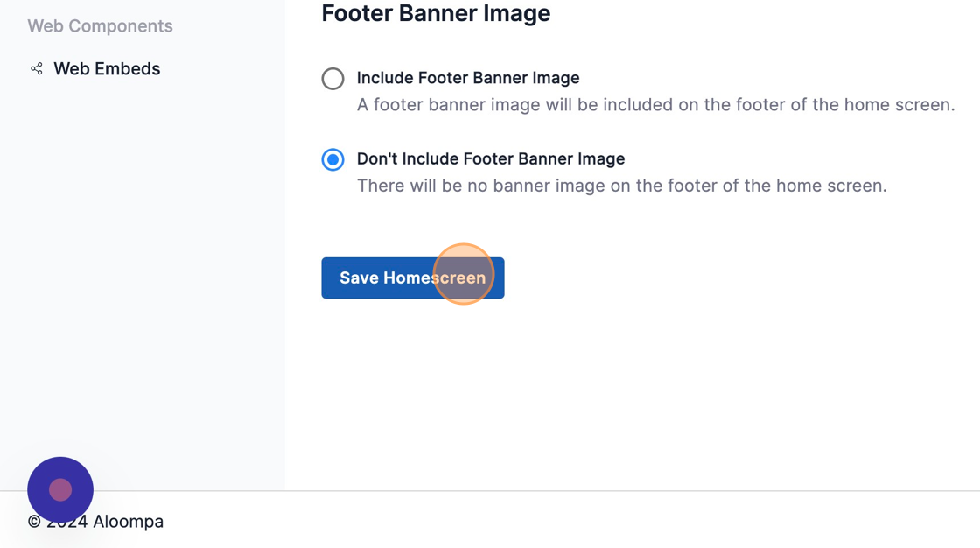The width and height of the screenshot is (980, 548).
Task: Select the Include Footer Banner Image radio button
Action: tap(332, 79)
